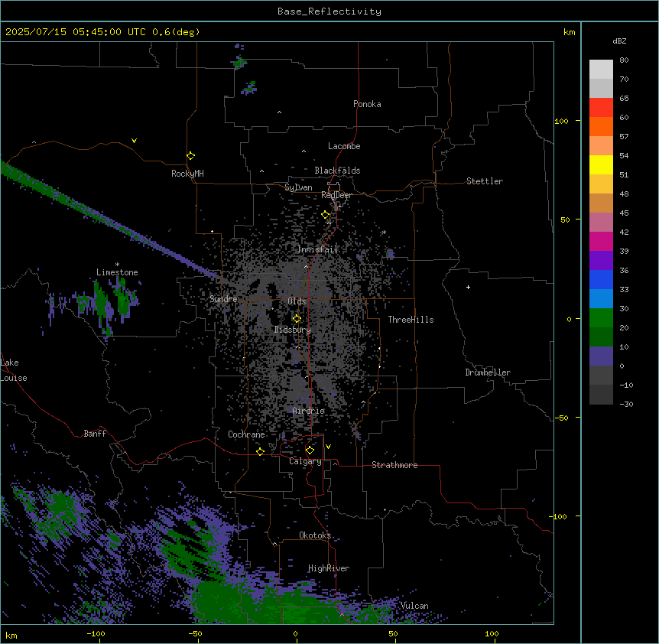Click the yellow diamond marker below RedDeer
The image size is (659, 644).
[x=326, y=215]
